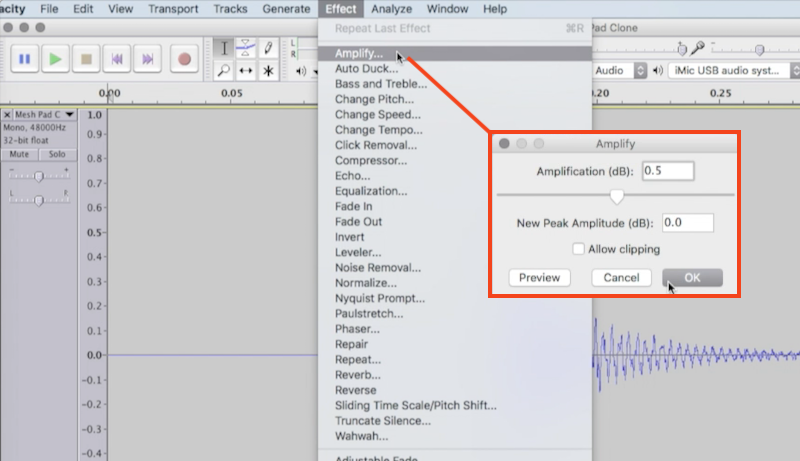The height and width of the screenshot is (461, 800).
Task: Open the iMic USB audio device dropdown
Action: pos(732,70)
